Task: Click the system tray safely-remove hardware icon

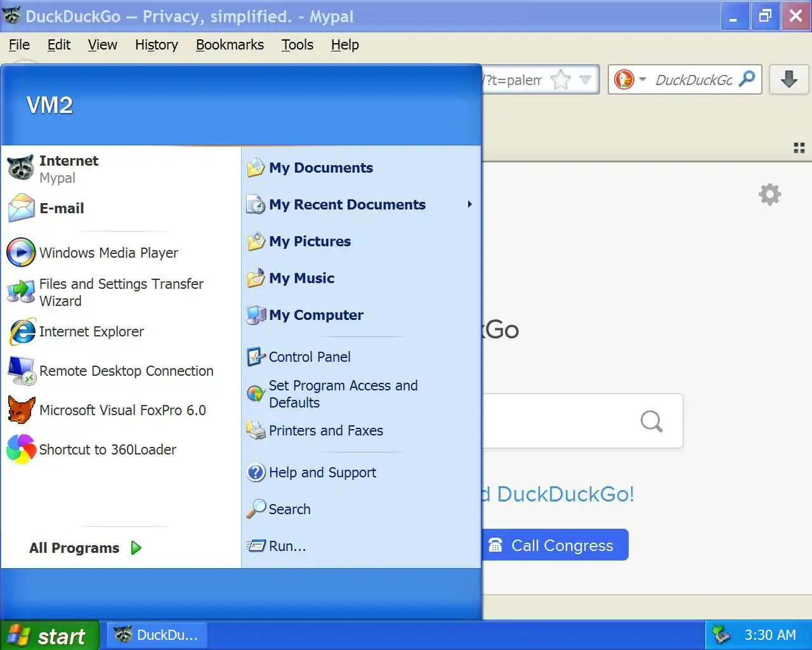Action: 721,635
